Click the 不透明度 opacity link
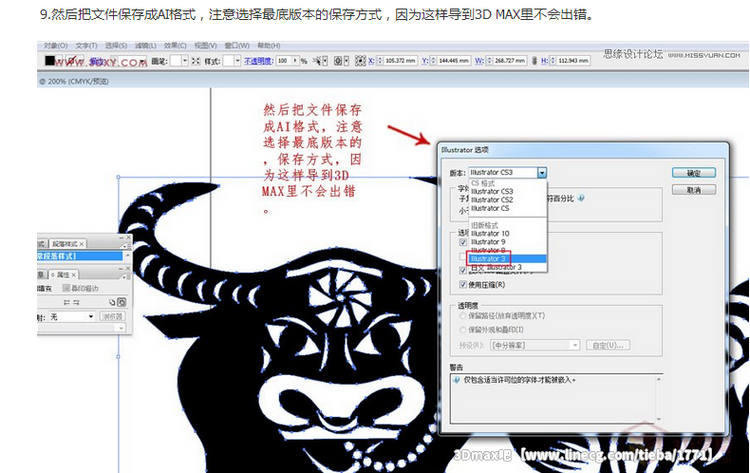750x473 pixels. (258, 61)
